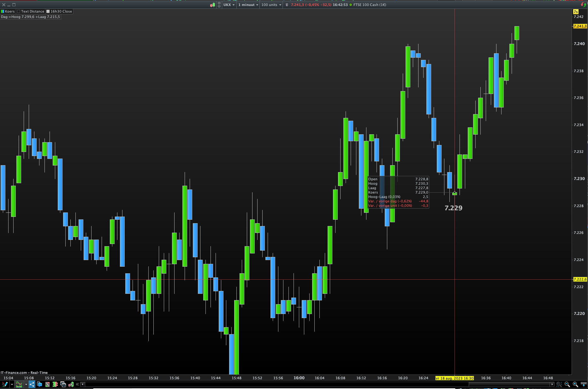Click the 7.240 label on price axis
This screenshot has height=389, width=588.
579,44
